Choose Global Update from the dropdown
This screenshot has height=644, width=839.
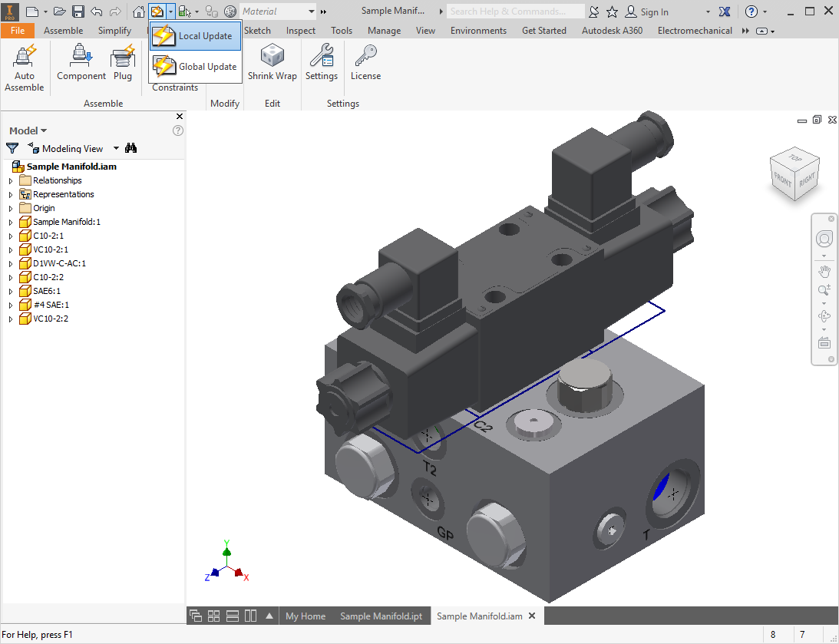196,67
